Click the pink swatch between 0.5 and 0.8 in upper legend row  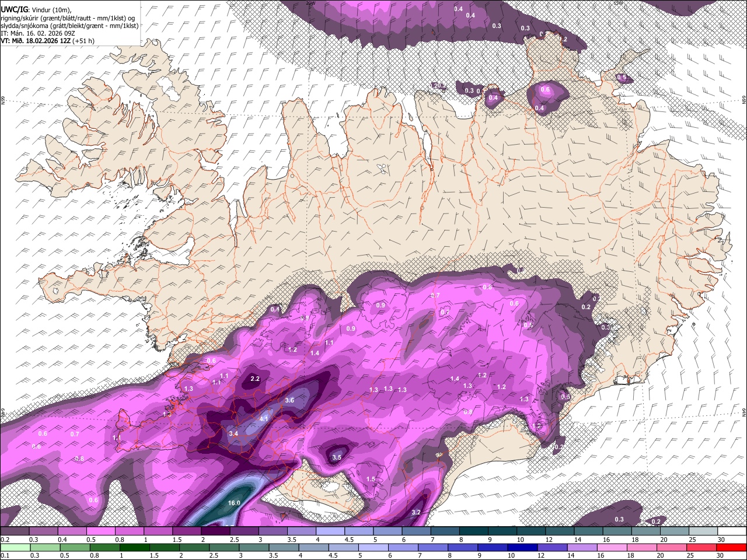coord(100,531)
